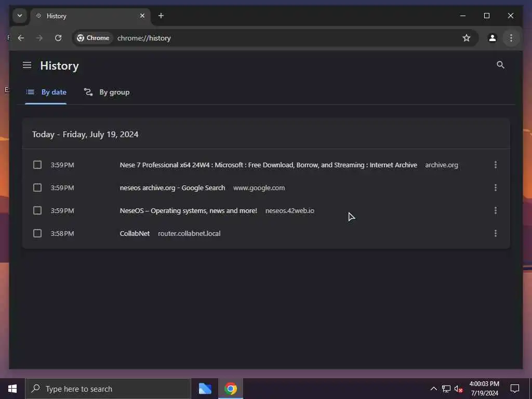Show hidden system tray icons chevron
The width and height of the screenshot is (532, 399).
click(434, 389)
